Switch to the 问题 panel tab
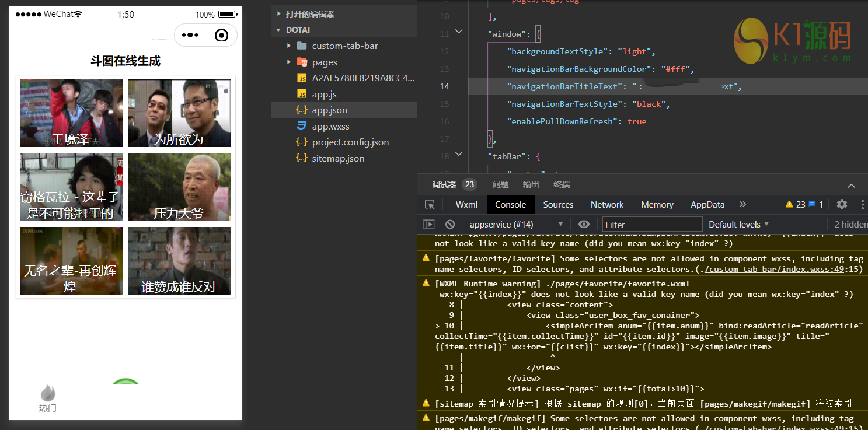The image size is (868, 430). click(x=500, y=184)
